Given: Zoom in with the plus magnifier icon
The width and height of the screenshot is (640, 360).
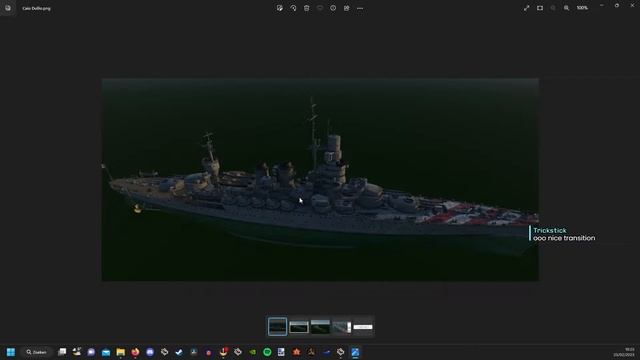Looking at the screenshot, I should click(x=567, y=8).
